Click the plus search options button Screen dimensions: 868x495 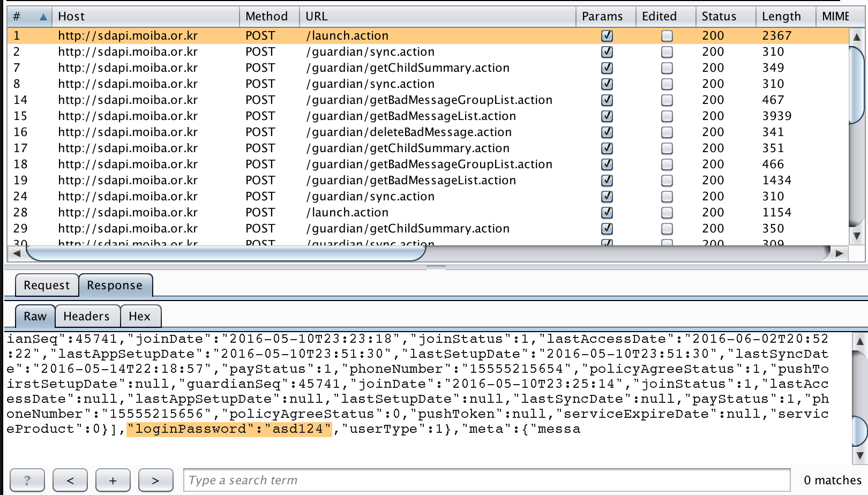point(113,480)
